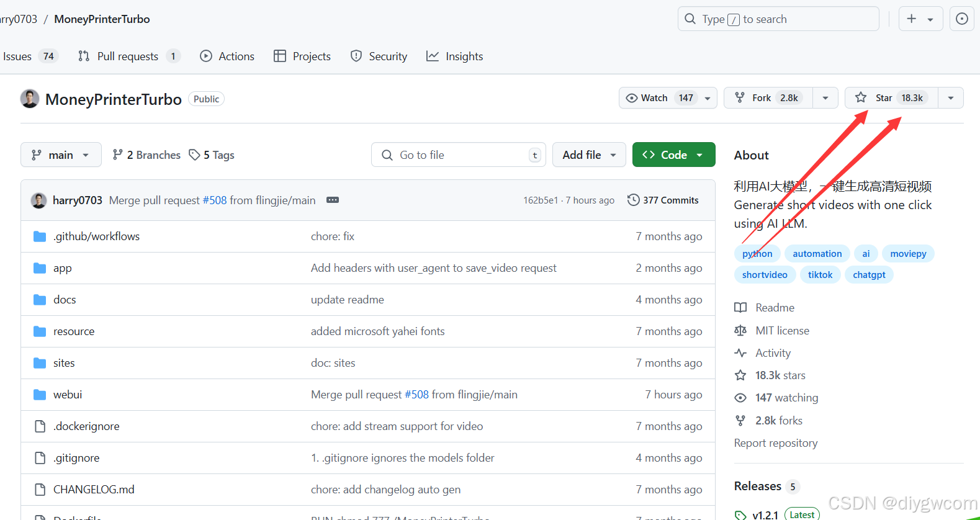Screen dimensions: 980x520
Task: Open the Readme link with book icon
Action: coord(765,308)
